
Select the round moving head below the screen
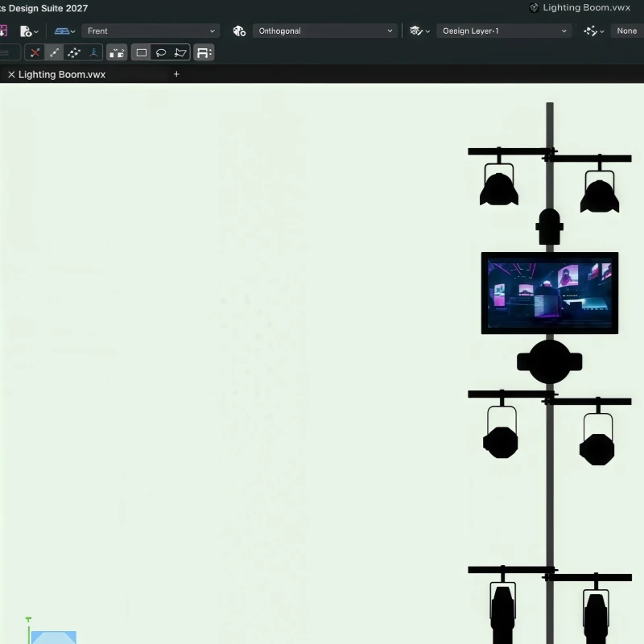pos(550,361)
